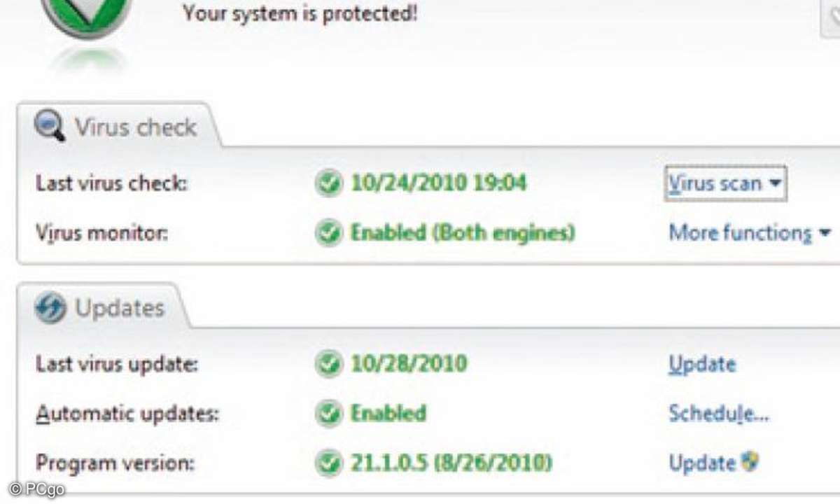Open the Virus scan dropdown
This screenshot has height=504, width=840.
click(x=724, y=183)
